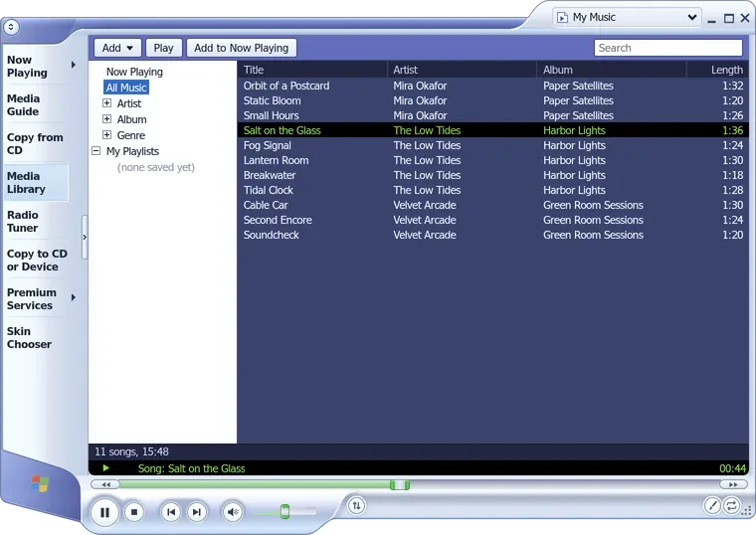Open the Add dropdown button
The width and height of the screenshot is (756, 535).
(117, 48)
